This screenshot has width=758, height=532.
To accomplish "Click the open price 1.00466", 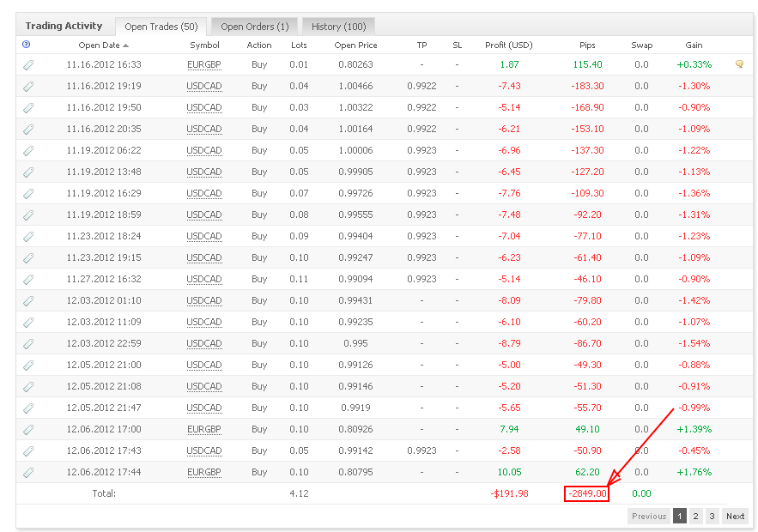I will pyautogui.click(x=355, y=86).
